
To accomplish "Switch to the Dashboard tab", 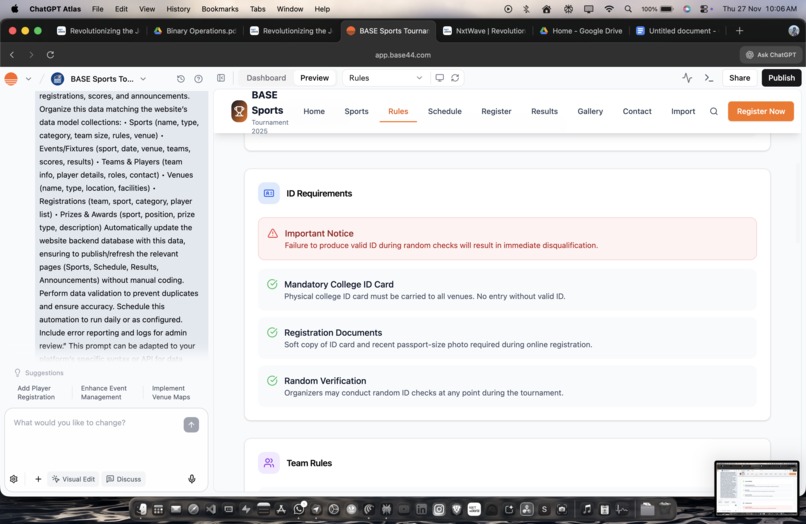I will click(266, 78).
